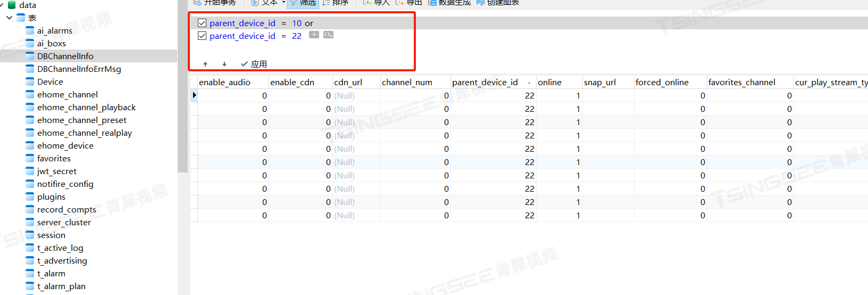Uncheck the parent_device_id = 22 filter condition
This screenshot has width=868, height=295.
[x=202, y=36]
